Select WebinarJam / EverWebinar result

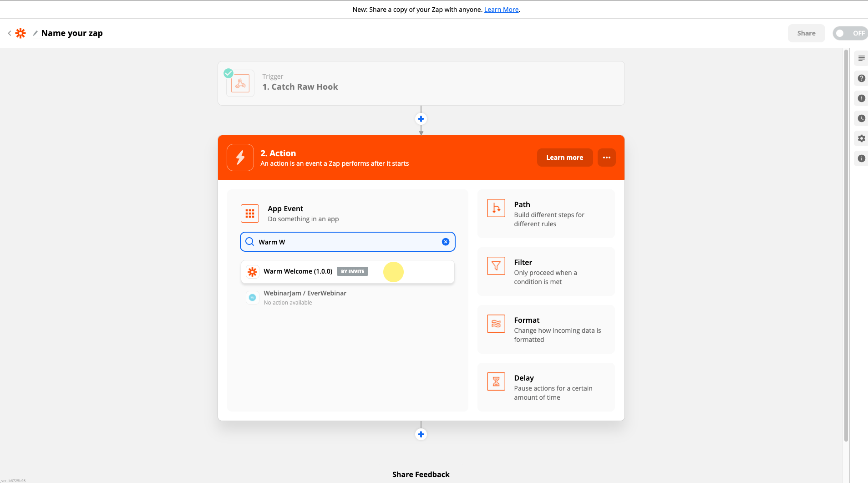[348, 297]
